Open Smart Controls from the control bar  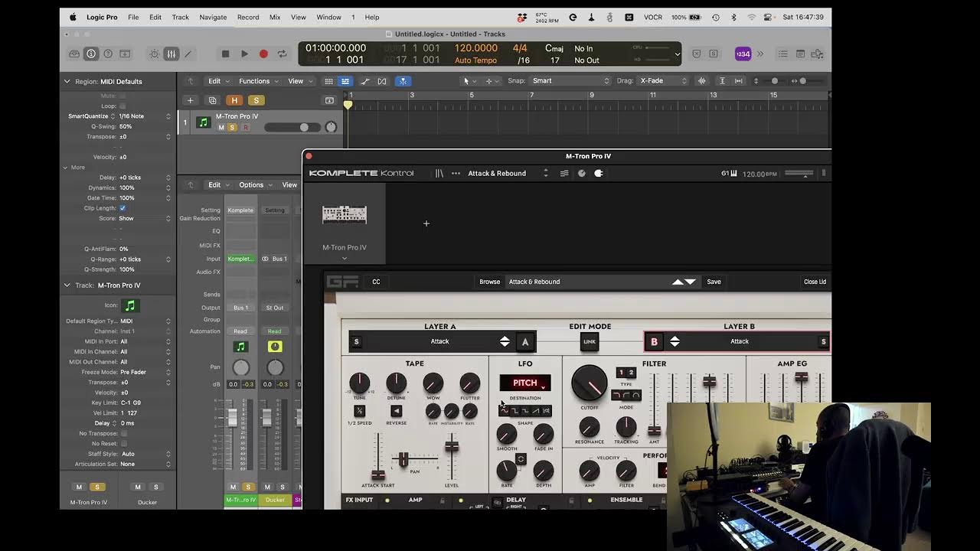[155, 54]
